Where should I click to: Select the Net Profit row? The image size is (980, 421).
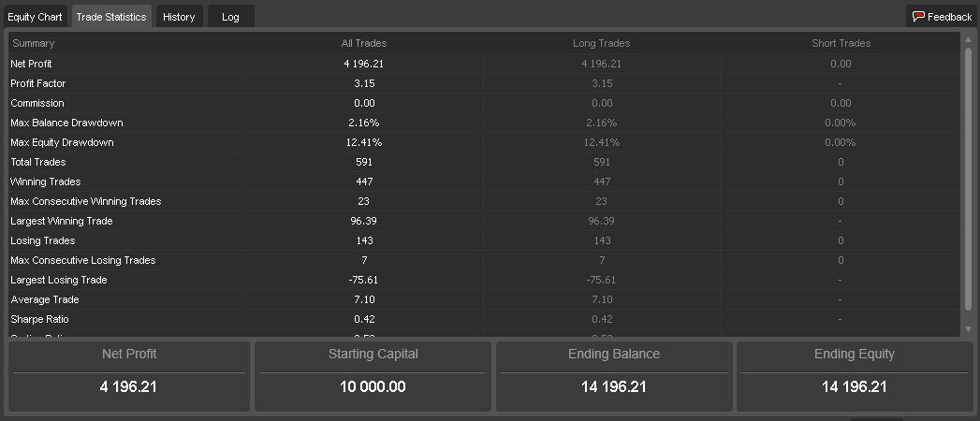484,64
